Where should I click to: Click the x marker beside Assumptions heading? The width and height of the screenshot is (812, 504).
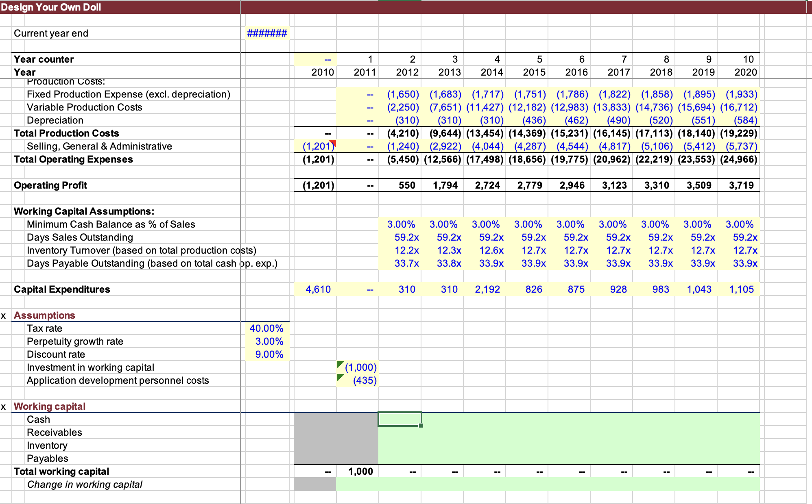(x=4, y=316)
